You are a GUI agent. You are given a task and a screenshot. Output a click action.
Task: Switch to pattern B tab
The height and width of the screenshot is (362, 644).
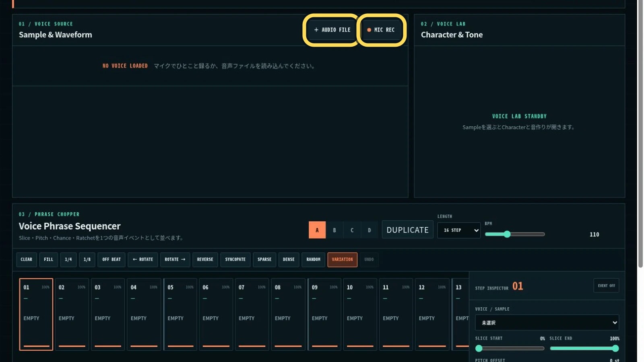[334, 230]
